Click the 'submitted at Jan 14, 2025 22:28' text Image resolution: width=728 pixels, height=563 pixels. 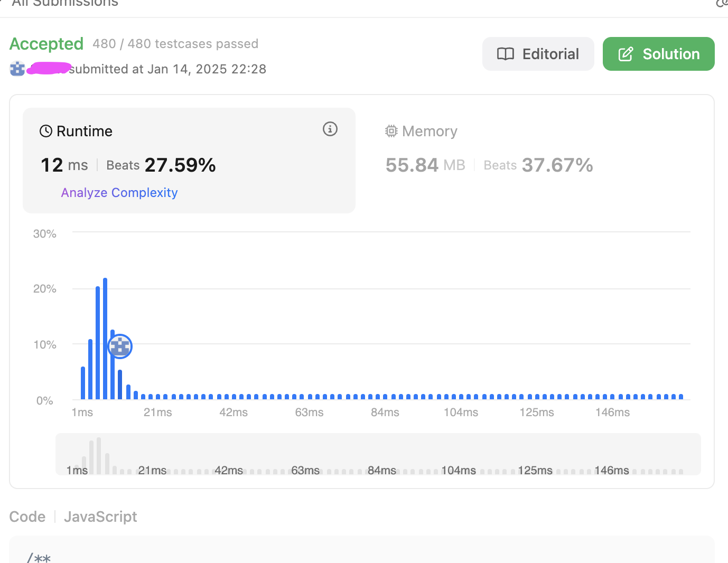(x=167, y=69)
